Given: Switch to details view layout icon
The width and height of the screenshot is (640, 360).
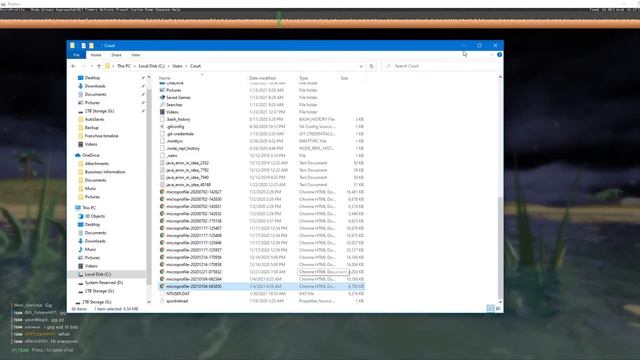Looking at the screenshot, I should click(491, 309).
